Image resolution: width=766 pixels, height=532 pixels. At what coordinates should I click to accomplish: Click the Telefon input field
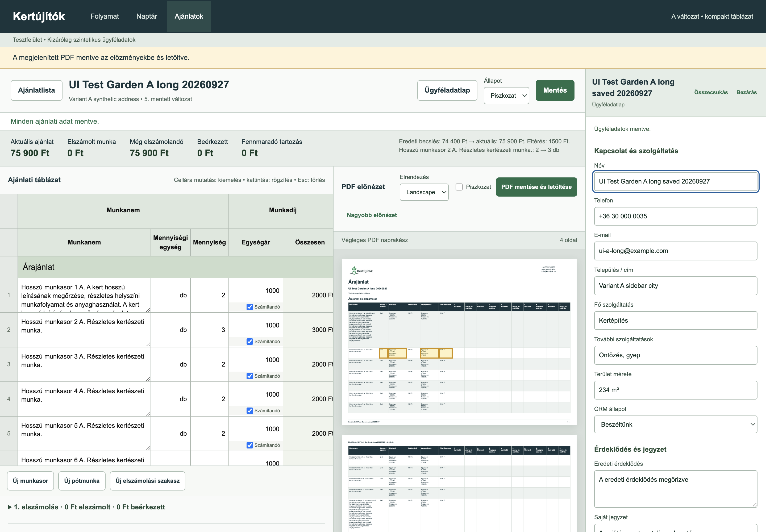(675, 216)
